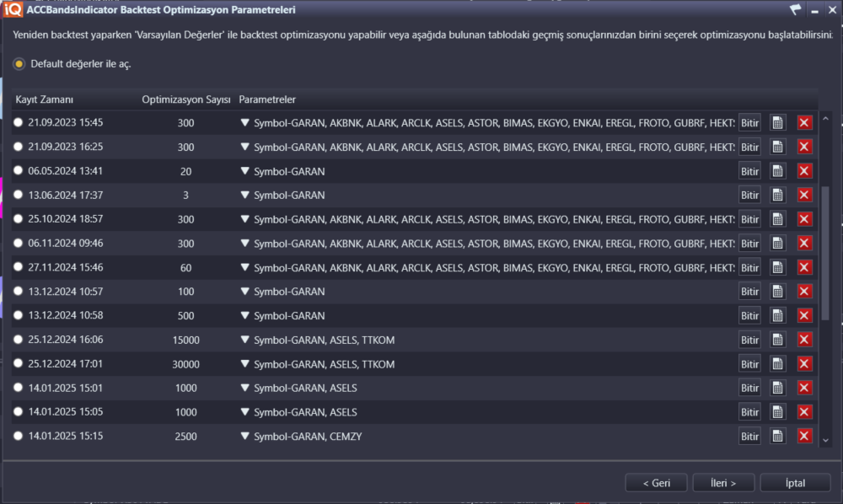The width and height of the screenshot is (843, 504).
Task: Expand parameters of 13.12.2024 10:58 row
Action: (x=244, y=315)
